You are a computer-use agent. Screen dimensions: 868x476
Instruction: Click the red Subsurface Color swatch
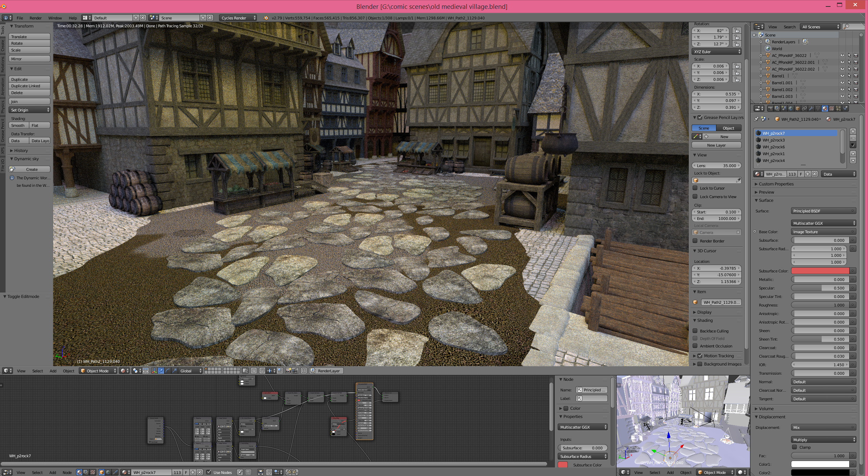820,271
